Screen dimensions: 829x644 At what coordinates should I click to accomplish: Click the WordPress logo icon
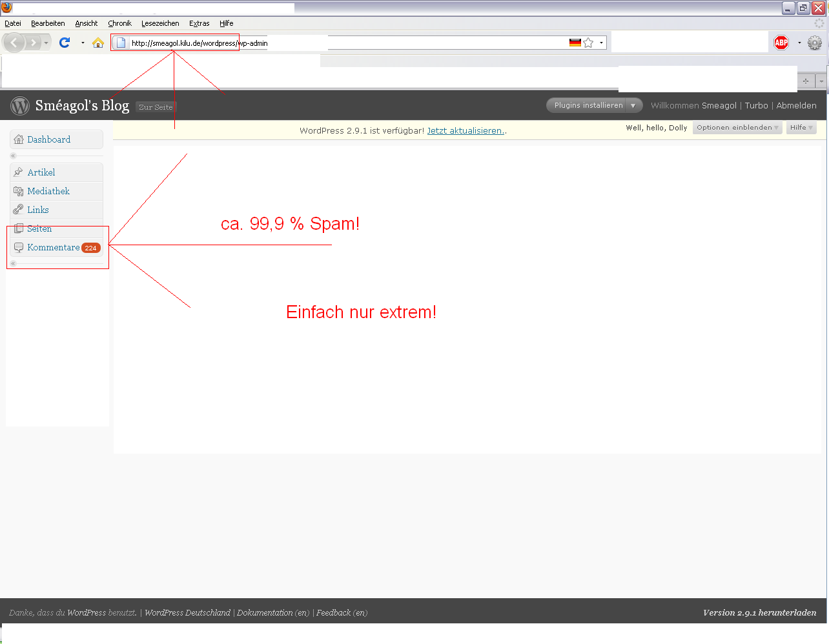pyautogui.click(x=20, y=105)
